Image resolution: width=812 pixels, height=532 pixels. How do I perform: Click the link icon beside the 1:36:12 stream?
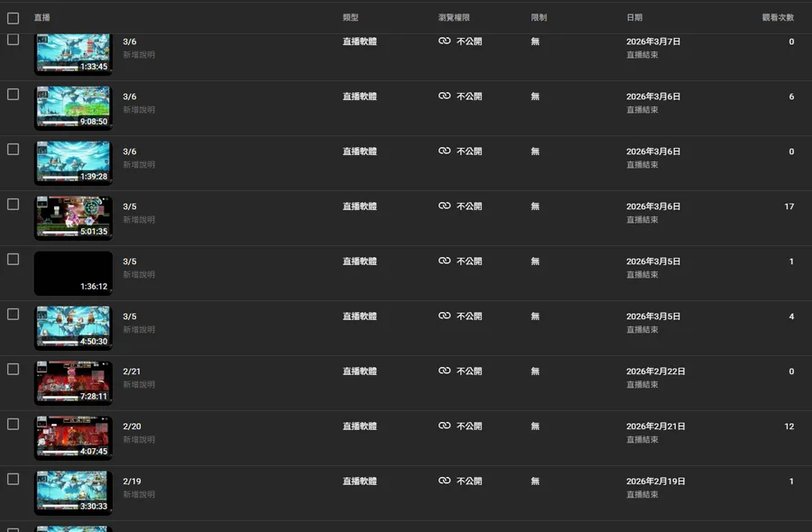[444, 261]
